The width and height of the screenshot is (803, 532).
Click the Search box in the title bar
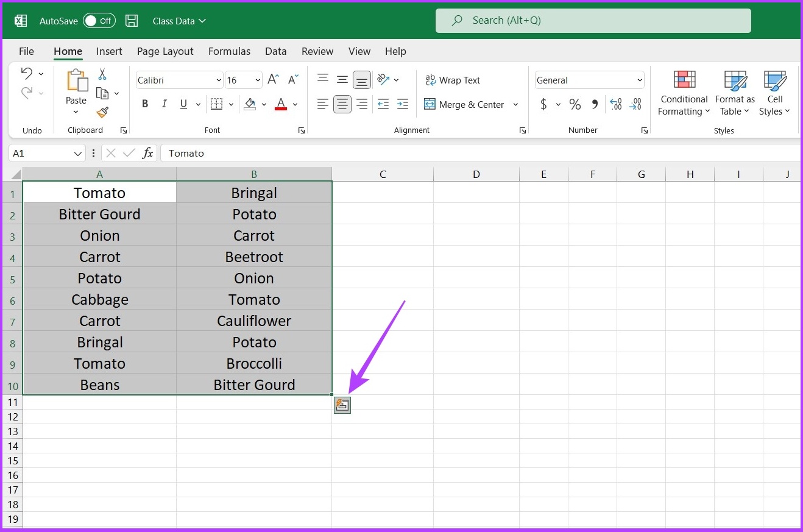[x=593, y=21]
